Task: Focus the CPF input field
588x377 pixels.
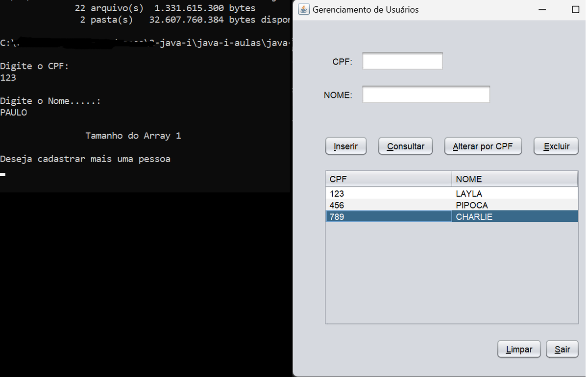Action: 402,61
